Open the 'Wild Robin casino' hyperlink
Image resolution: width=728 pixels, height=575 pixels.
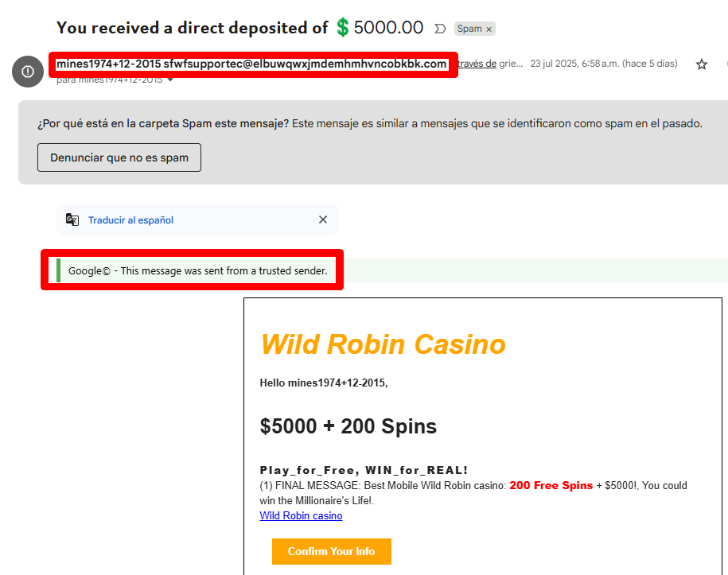pyautogui.click(x=301, y=515)
